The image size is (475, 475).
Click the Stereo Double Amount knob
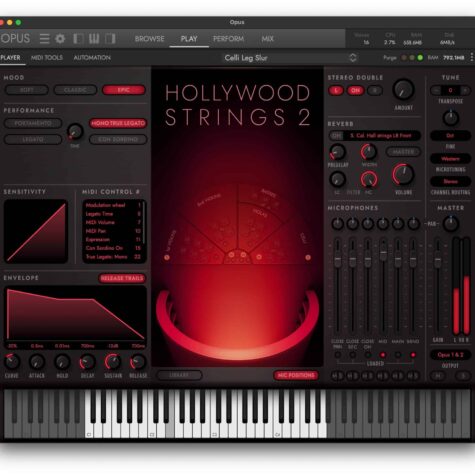tap(404, 89)
